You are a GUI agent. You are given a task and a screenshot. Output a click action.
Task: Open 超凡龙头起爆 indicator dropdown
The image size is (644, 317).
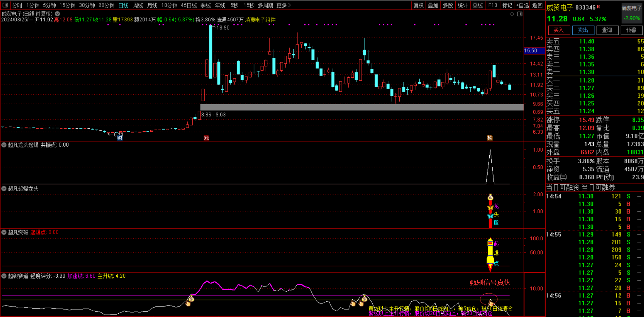click(x=4, y=145)
